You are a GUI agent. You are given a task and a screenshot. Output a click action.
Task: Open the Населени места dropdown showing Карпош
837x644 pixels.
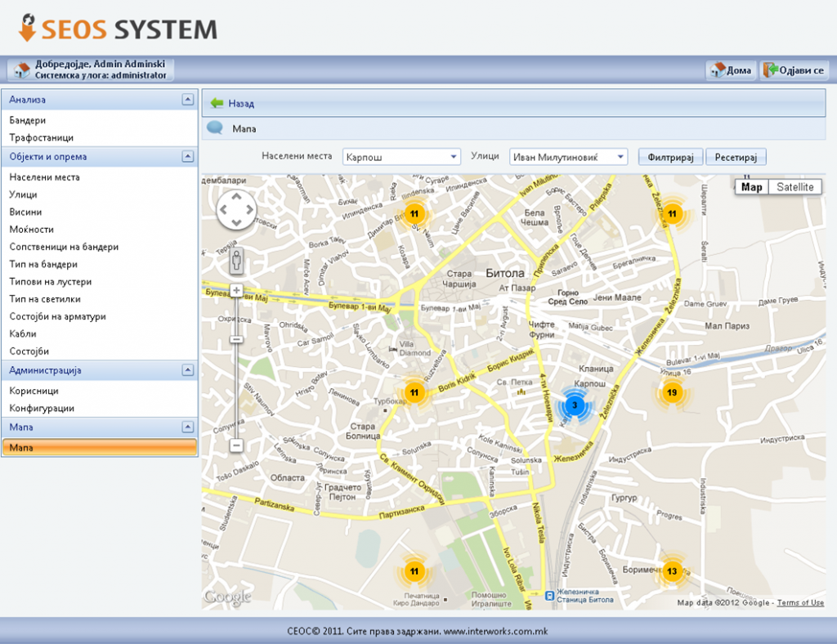[401, 157]
